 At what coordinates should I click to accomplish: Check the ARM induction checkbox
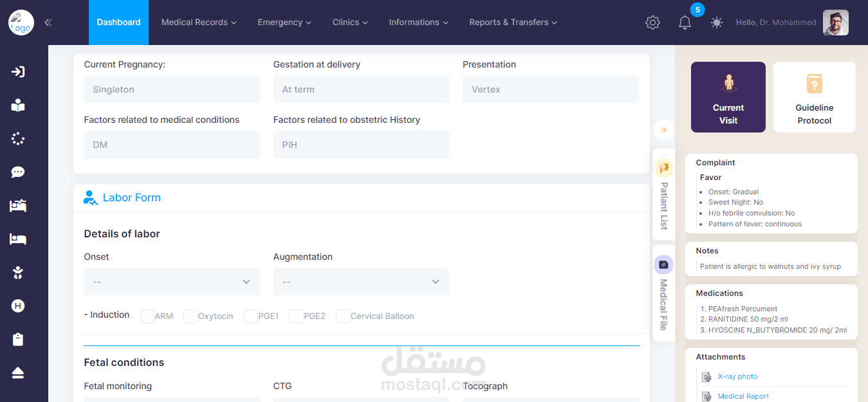coord(147,316)
